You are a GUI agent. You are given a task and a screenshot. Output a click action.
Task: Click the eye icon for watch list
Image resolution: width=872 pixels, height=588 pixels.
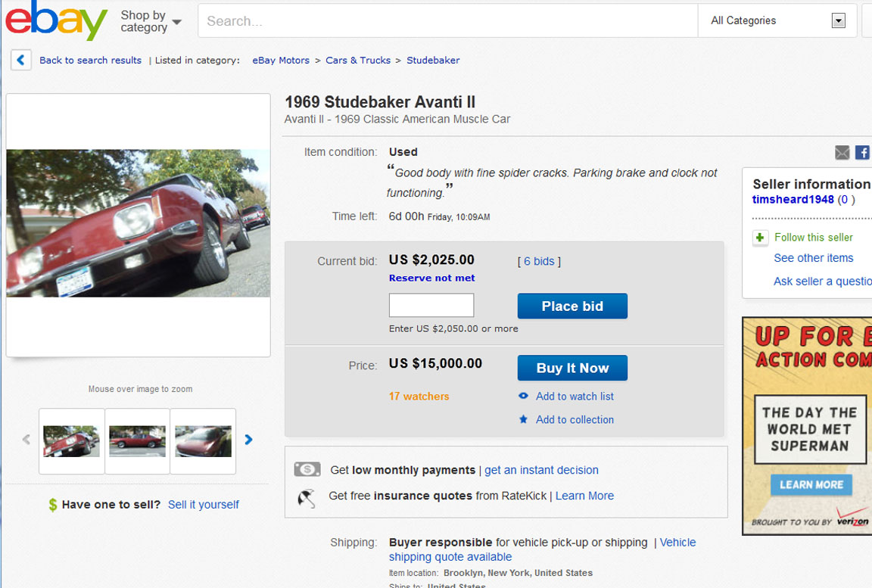[x=523, y=396]
